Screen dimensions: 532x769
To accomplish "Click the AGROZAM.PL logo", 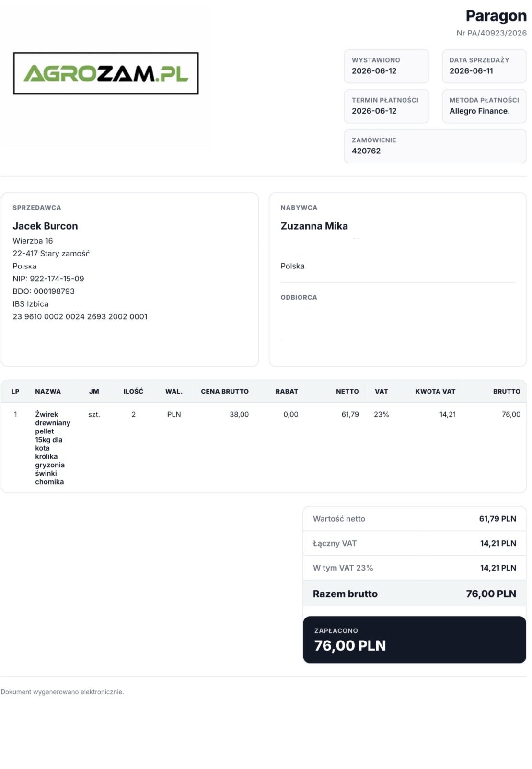I will coord(106,73).
